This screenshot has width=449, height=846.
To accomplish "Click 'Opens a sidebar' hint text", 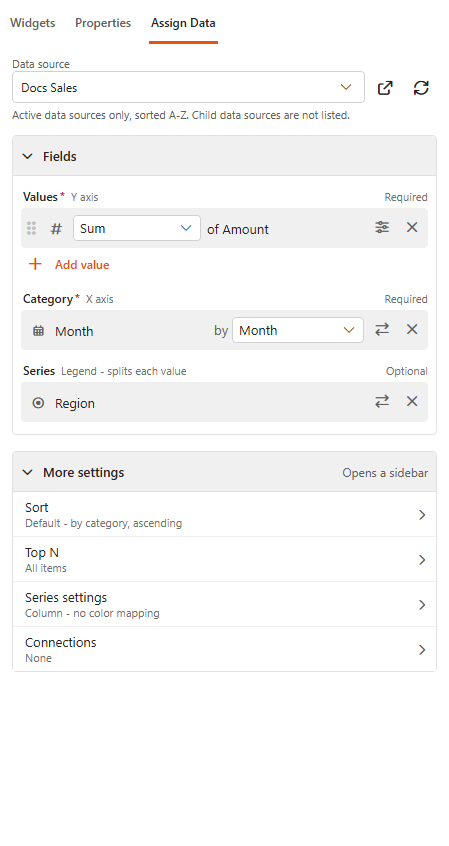I will click(x=385, y=473).
